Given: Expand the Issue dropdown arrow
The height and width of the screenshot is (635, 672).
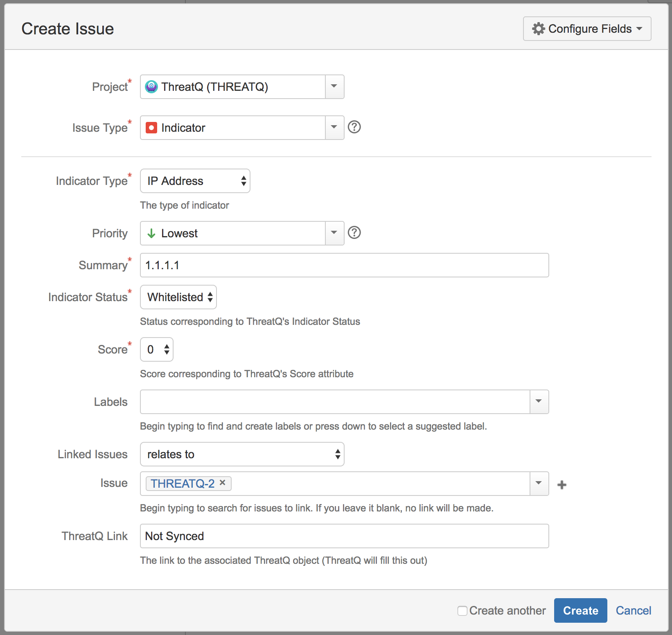Looking at the screenshot, I should click(539, 484).
